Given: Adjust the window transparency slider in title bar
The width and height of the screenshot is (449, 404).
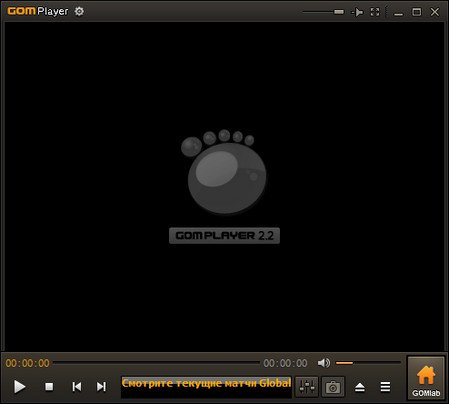Looking at the screenshot, I should pyautogui.click(x=323, y=12).
